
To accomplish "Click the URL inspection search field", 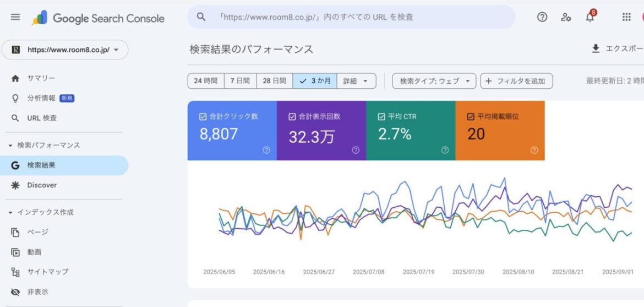I will point(352,17).
